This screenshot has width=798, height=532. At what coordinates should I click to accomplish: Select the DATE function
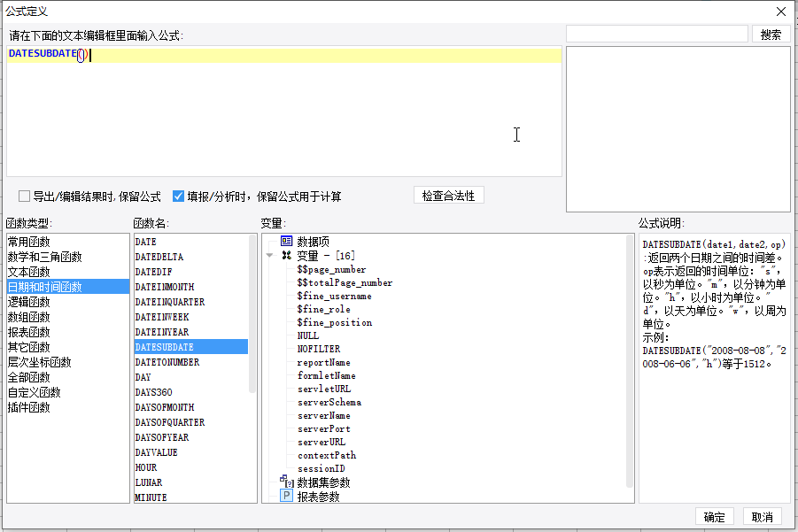tap(190, 242)
